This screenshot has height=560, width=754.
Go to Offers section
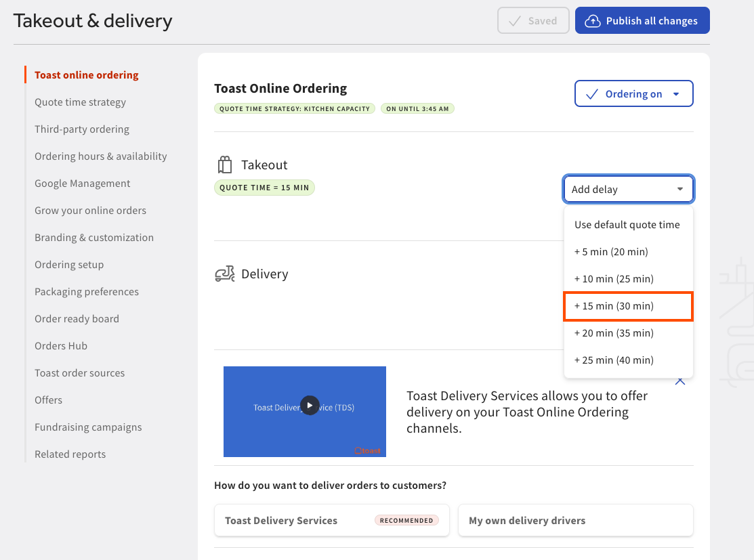pos(48,400)
